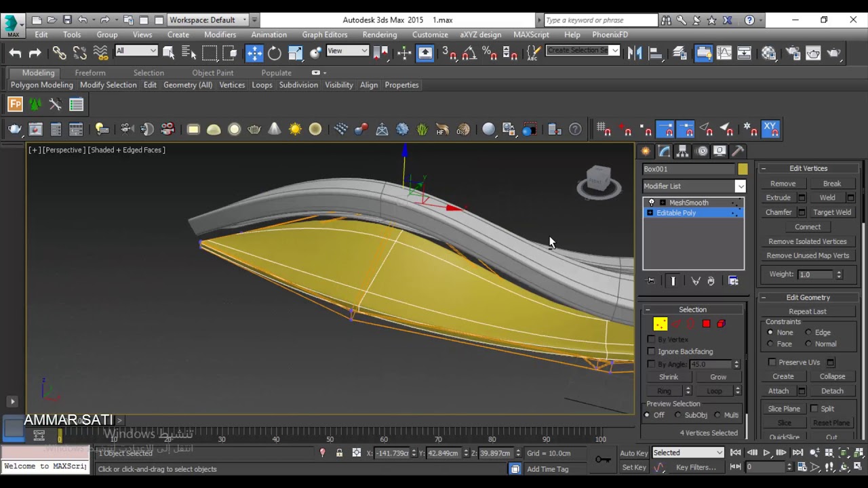Click Remove Modifier trash icon
The image size is (868, 488).
pyautogui.click(x=711, y=281)
